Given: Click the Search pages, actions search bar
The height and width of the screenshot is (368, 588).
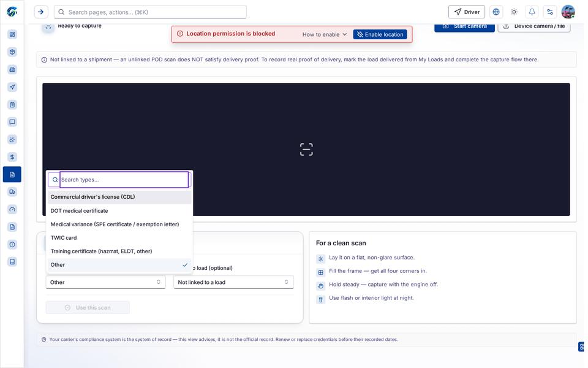Looking at the screenshot, I should click(151, 12).
